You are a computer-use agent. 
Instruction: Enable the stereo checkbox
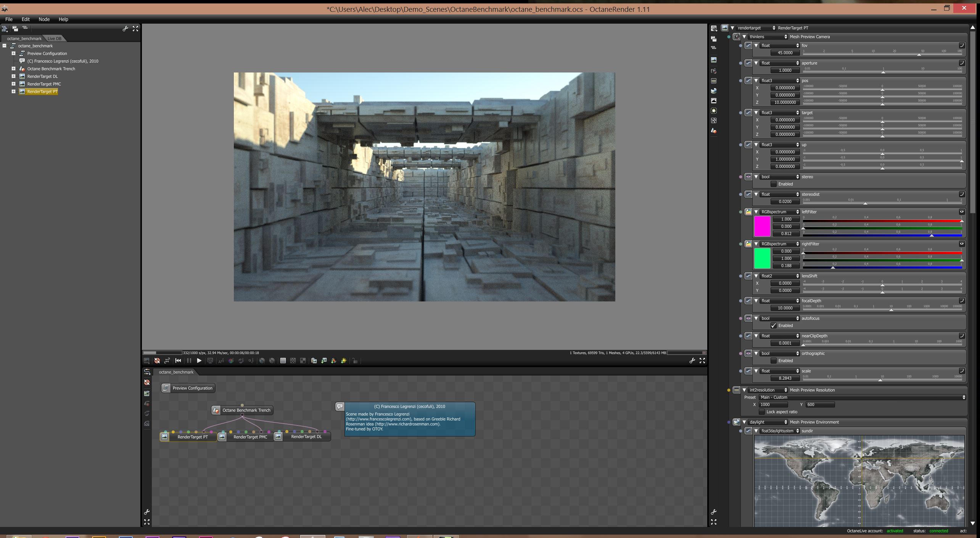click(774, 184)
